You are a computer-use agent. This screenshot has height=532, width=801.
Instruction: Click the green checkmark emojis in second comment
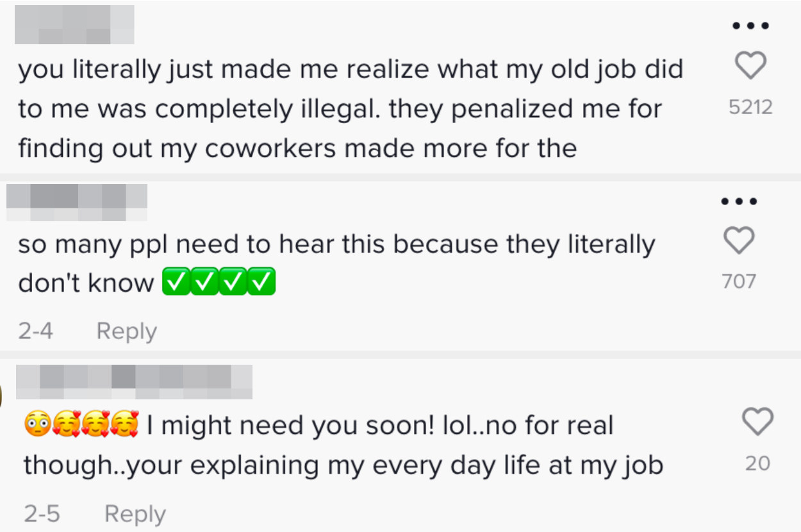pyautogui.click(x=219, y=282)
